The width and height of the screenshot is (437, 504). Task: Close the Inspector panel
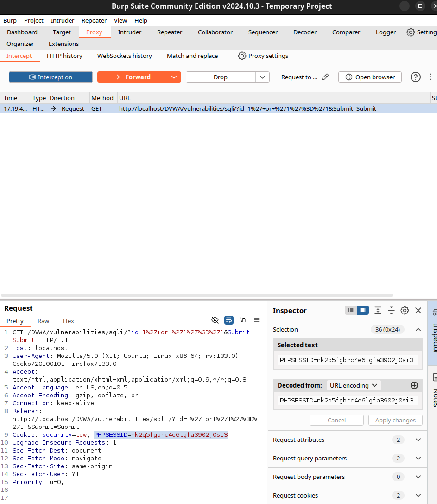418,311
